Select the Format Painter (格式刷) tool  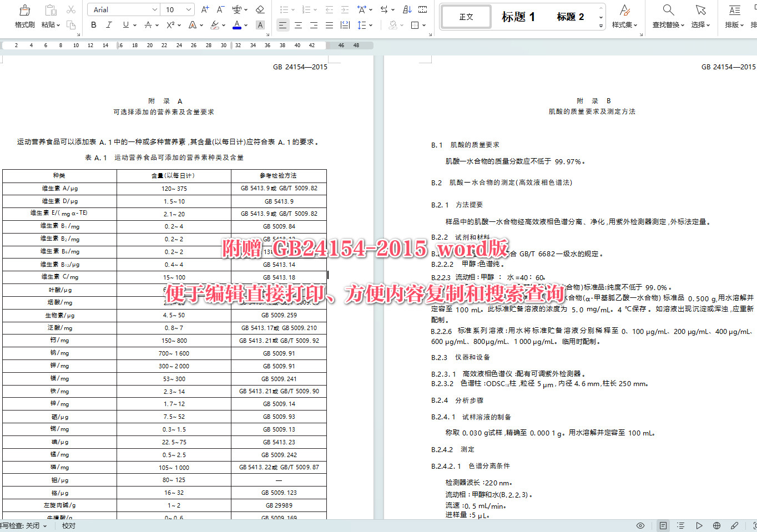[x=24, y=16]
